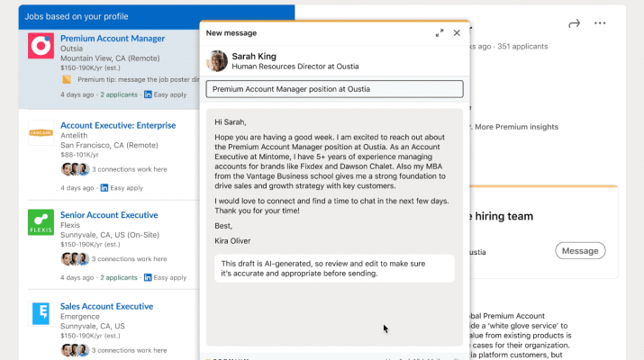Viewport: 644px width, 360px height.
Task: Click '3 connections work here' under Flexis
Action: click(x=130, y=259)
